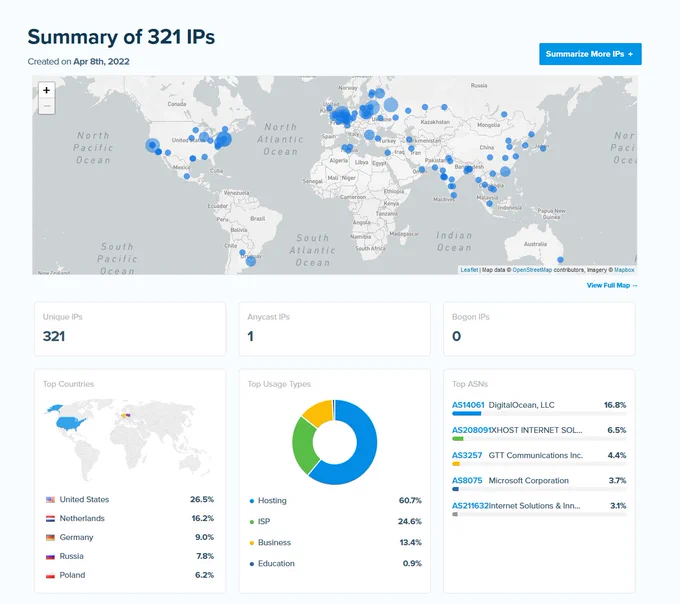
Task: Click the Australia map marker
Action: [x=560, y=260]
